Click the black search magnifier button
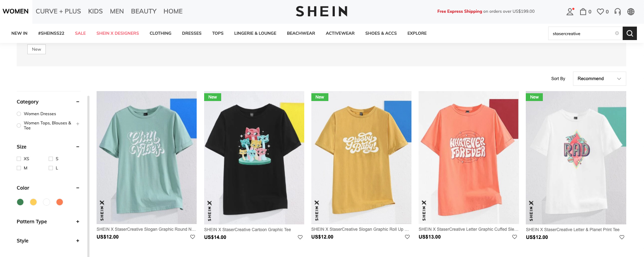The width and height of the screenshot is (644, 257). point(630,33)
